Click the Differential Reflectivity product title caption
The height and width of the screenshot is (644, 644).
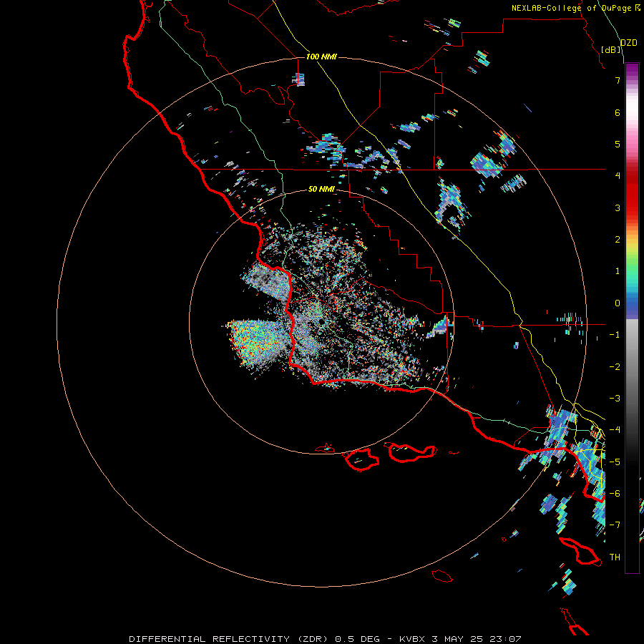(325, 639)
